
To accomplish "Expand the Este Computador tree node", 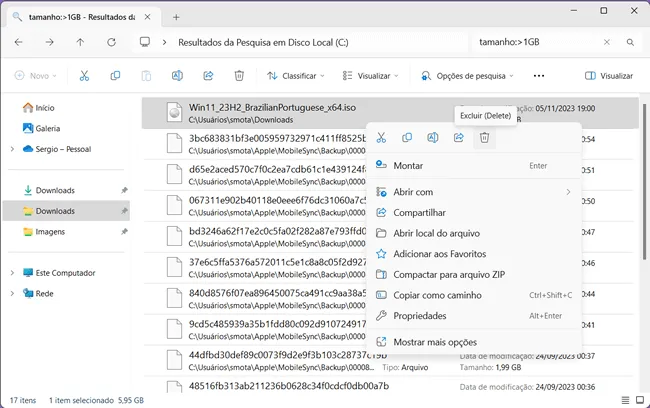I will pos(13,272).
